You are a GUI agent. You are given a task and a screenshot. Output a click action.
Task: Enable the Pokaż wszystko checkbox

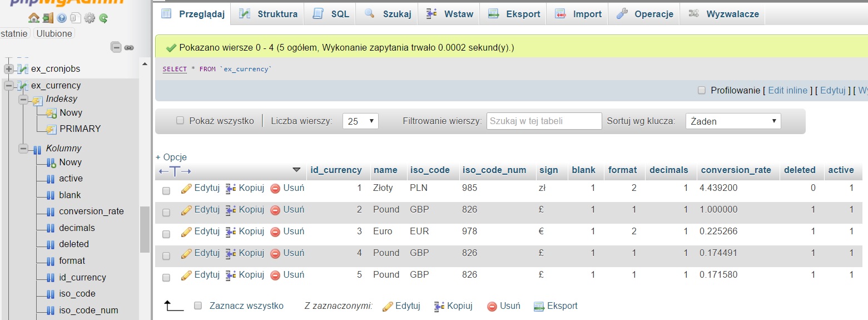180,120
